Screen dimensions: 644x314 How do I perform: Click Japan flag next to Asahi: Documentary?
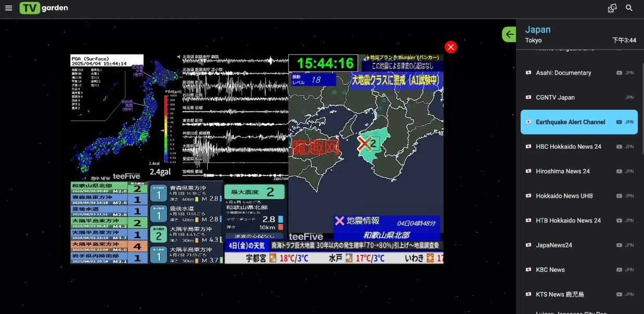point(528,73)
